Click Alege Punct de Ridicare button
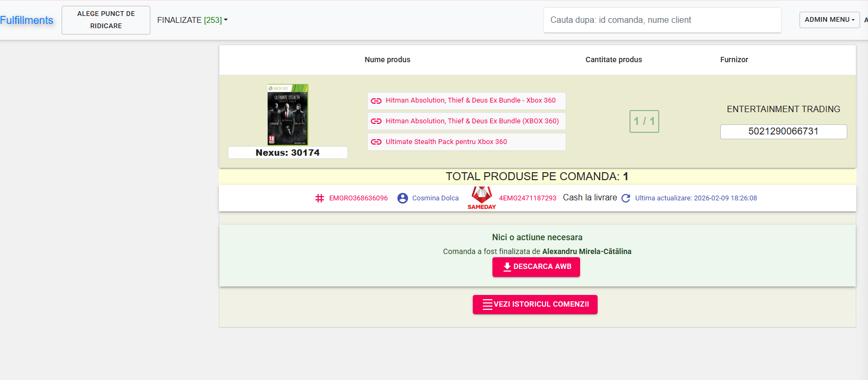This screenshot has height=380, width=868. (106, 20)
